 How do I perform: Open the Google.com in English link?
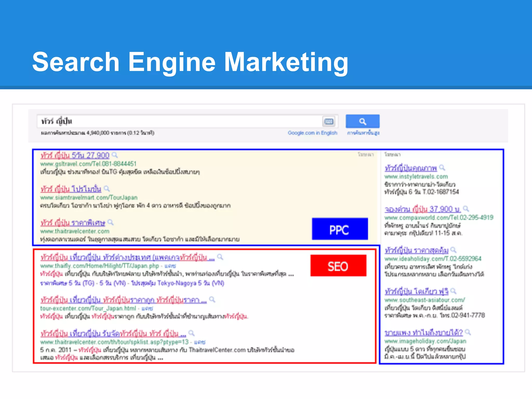[312, 133]
